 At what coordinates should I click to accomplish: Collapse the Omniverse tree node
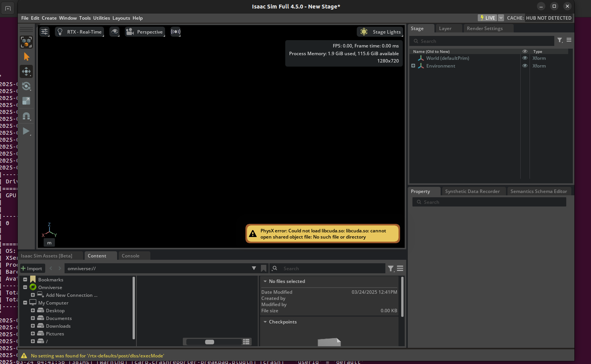[25, 287]
